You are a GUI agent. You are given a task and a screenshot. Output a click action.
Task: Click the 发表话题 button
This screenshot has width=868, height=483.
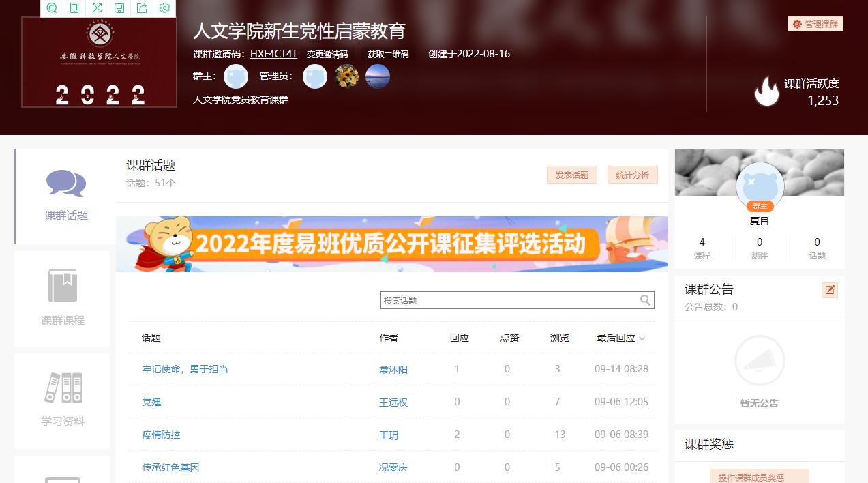point(571,175)
